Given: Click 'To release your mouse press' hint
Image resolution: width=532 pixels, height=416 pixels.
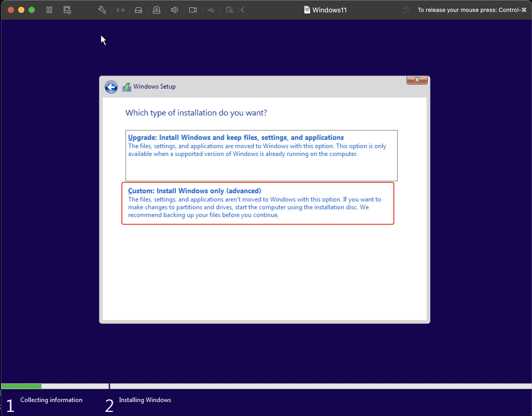Looking at the screenshot, I should (x=472, y=10).
